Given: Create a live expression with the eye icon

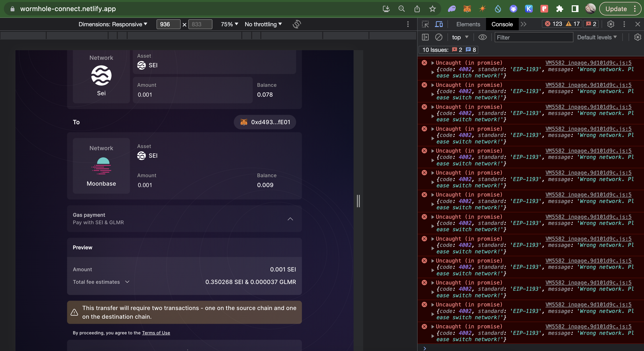Looking at the screenshot, I should [x=482, y=37].
